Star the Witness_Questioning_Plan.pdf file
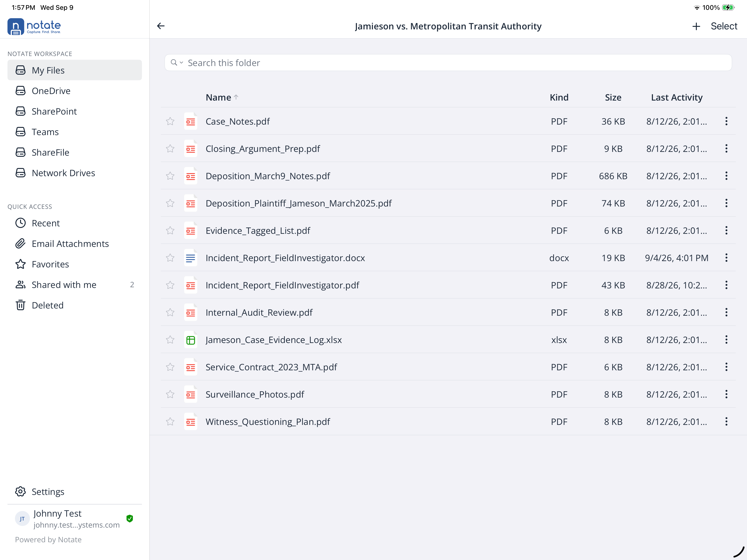 point(170,422)
